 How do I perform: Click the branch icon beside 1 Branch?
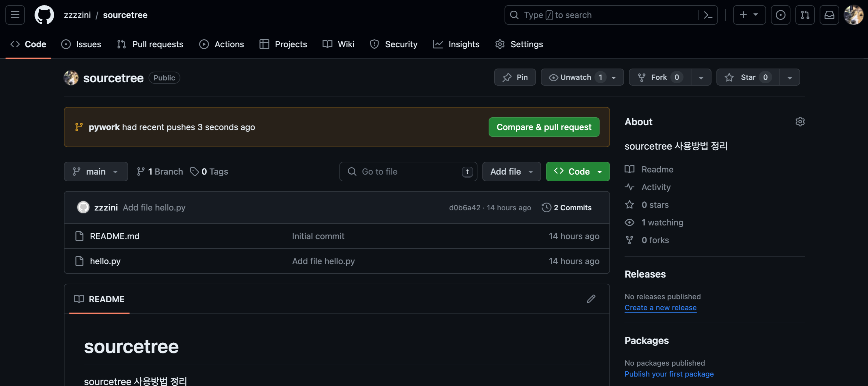[141, 172]
